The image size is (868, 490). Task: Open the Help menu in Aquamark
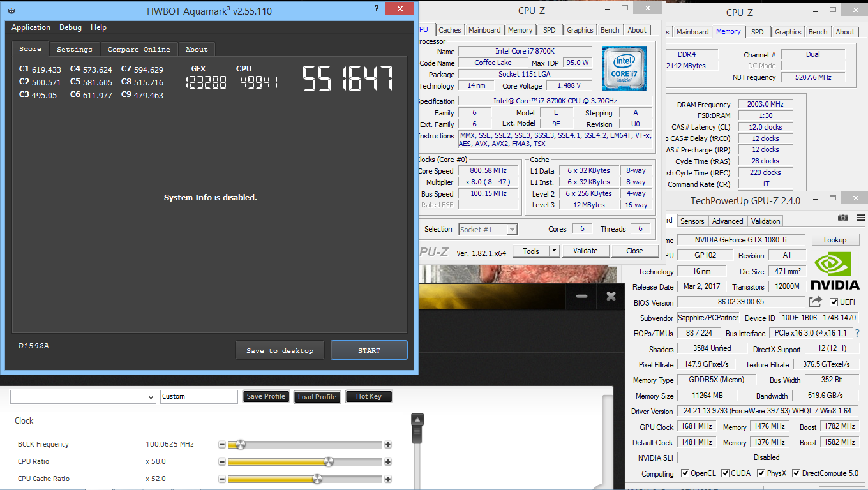(98, 27)
